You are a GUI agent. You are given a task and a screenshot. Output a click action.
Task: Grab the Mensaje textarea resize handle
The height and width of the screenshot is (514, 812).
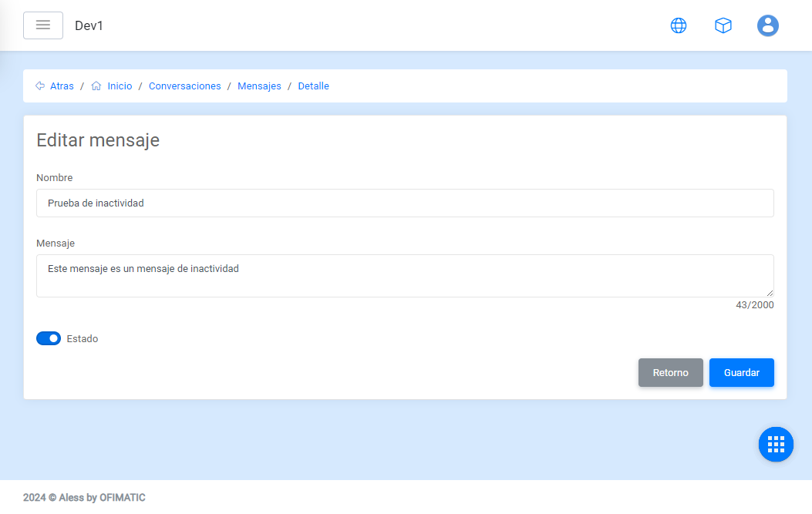(770, 293)
